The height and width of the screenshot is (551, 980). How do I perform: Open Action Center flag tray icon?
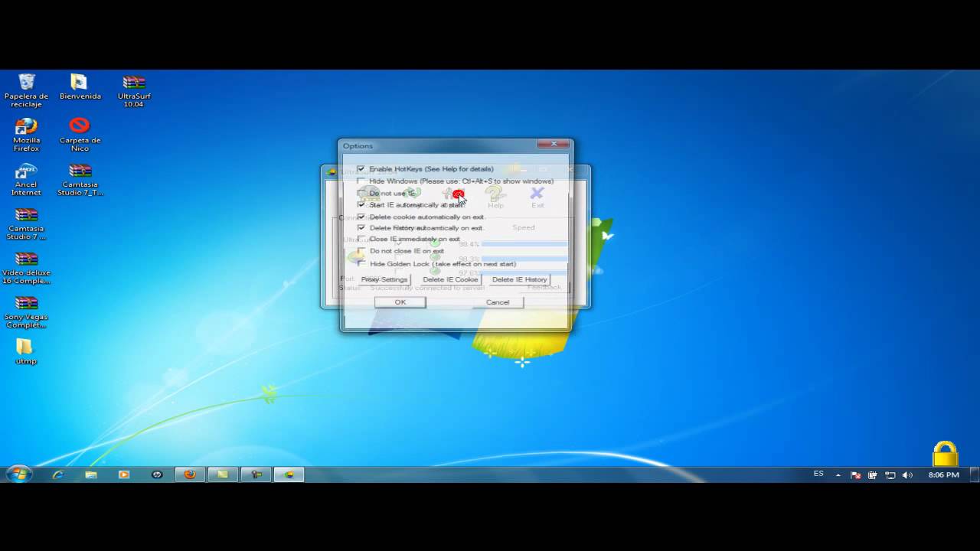pos(856,475)
